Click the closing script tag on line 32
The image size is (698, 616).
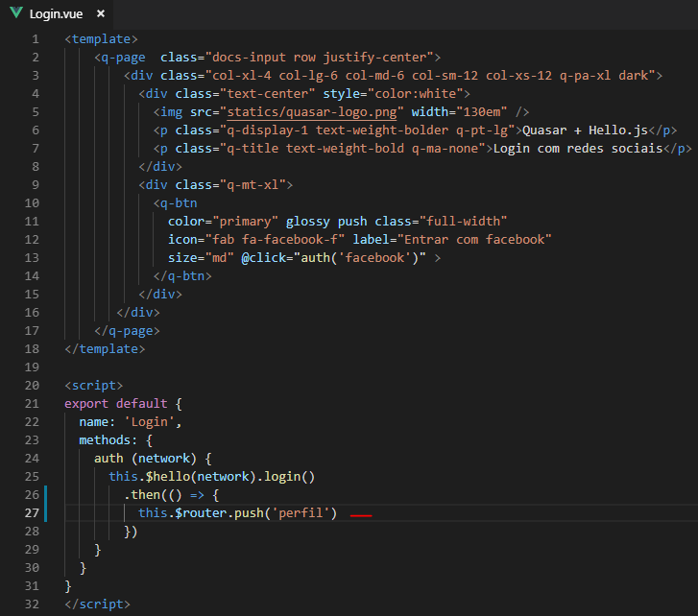(x=97, y=604)
